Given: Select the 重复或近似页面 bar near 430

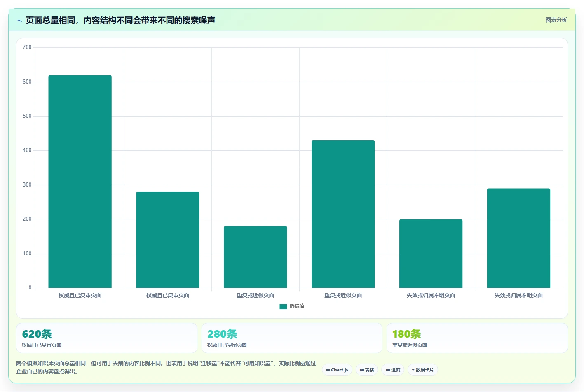Looking at the screenshot, I should (343, 214).
